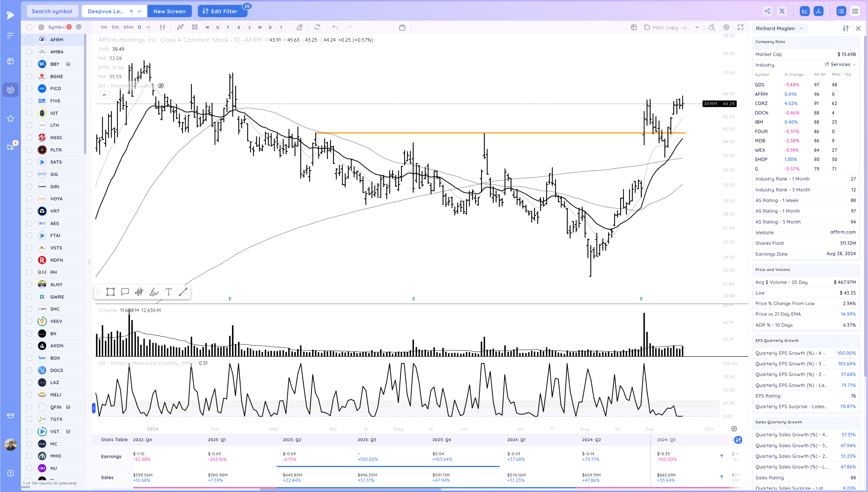This screenshot has width=868, height=492.
Task: Expand the Richard Moglen panel dropdown
Action: click(x=802, y=28)
